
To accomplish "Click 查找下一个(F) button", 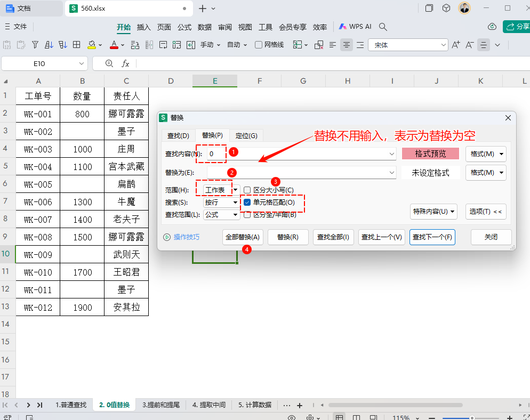I will (432, 237).
